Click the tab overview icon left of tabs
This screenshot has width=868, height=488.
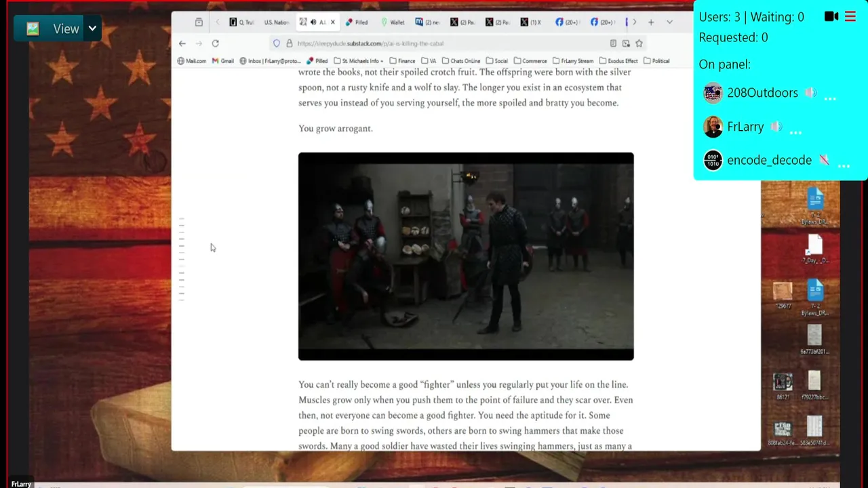[199, 22]
